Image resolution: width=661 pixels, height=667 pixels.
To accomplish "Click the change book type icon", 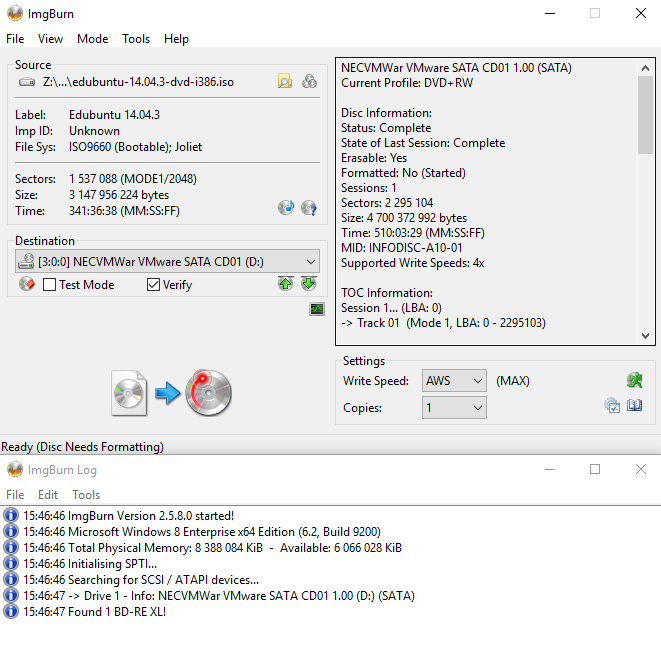I will [x=634, y=405].
